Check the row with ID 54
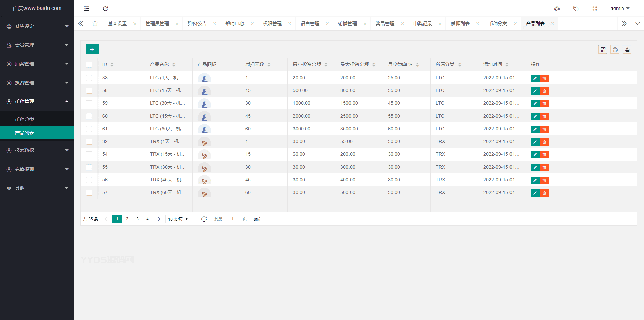 [x=89, y=154]
